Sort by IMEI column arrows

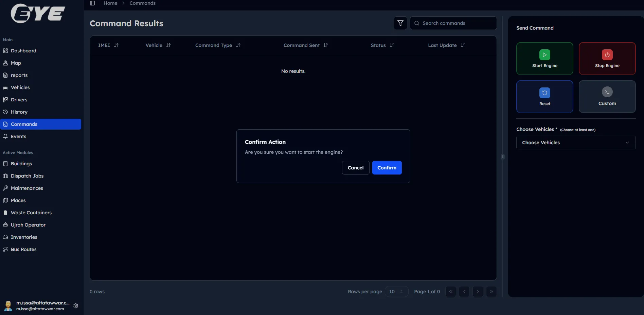116,45
